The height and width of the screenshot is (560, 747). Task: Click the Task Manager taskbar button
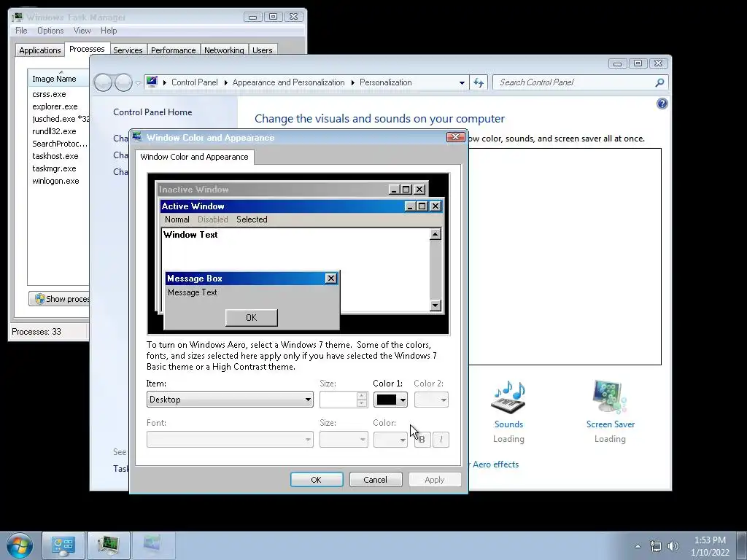[x=109, y=545]
